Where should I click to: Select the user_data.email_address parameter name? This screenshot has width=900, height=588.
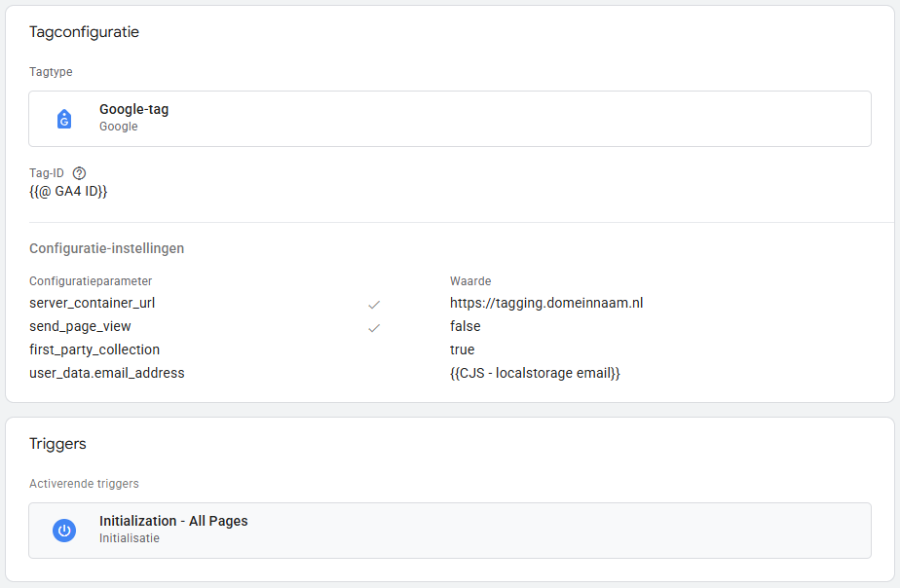107,373
